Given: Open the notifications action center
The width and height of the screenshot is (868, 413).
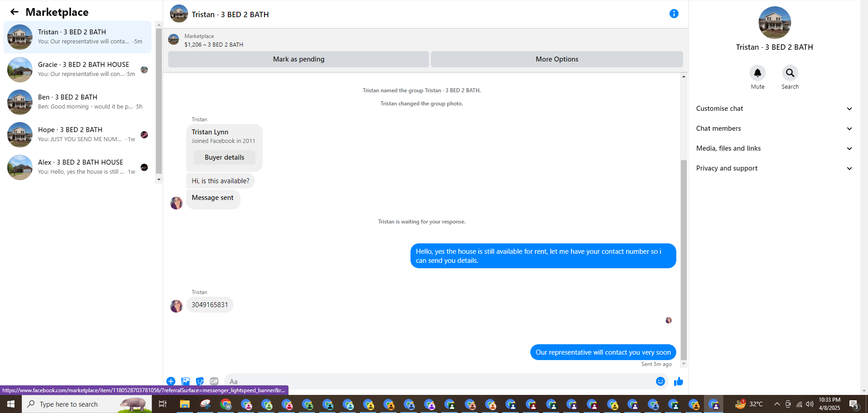Looking at the screenshot, I should pos(854,404).
